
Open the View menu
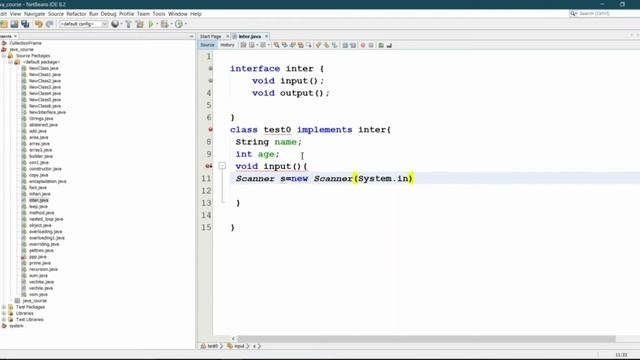coord(15,13)
